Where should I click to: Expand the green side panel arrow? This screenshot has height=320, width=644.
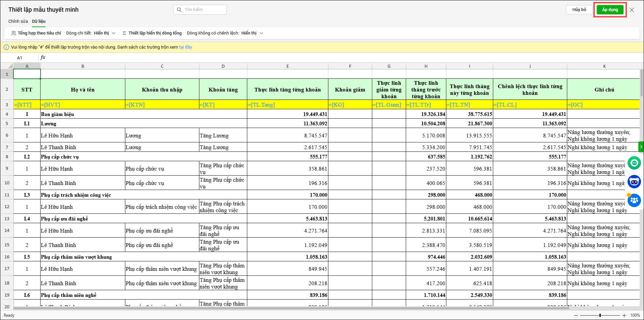pyautogui.click(x=641, y=147)
